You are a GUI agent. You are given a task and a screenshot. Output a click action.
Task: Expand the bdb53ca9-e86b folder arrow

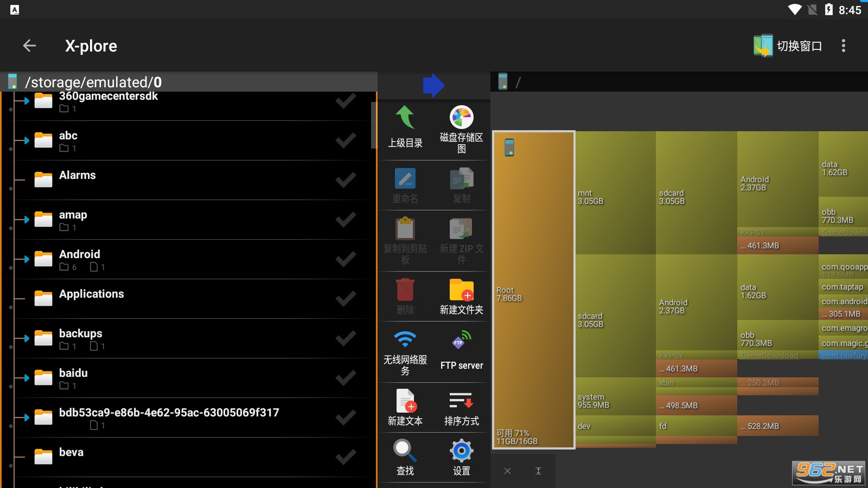click(x=26, y=418)
